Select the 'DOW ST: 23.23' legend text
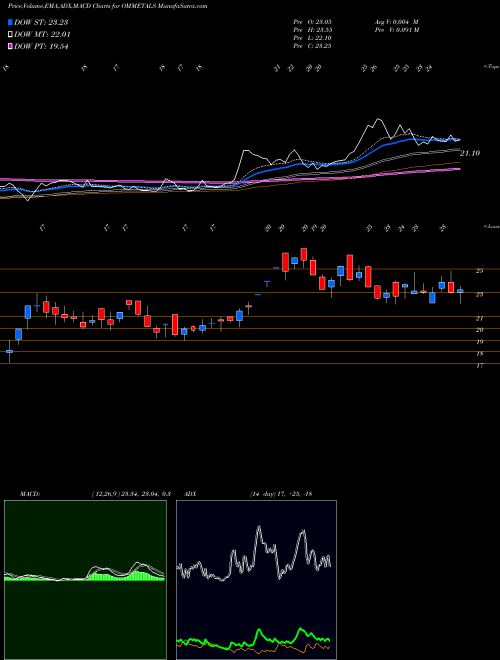The image size is (500, 660). 41,22
